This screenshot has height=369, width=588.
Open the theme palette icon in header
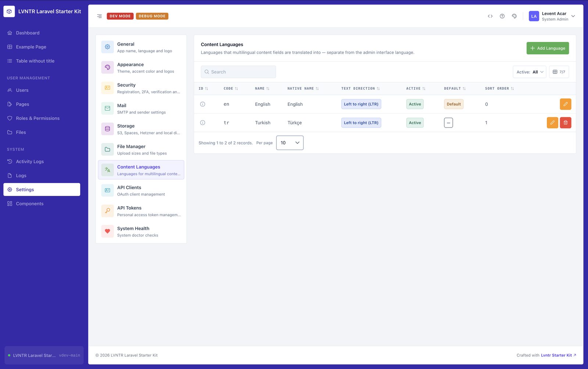click(514, 16)
